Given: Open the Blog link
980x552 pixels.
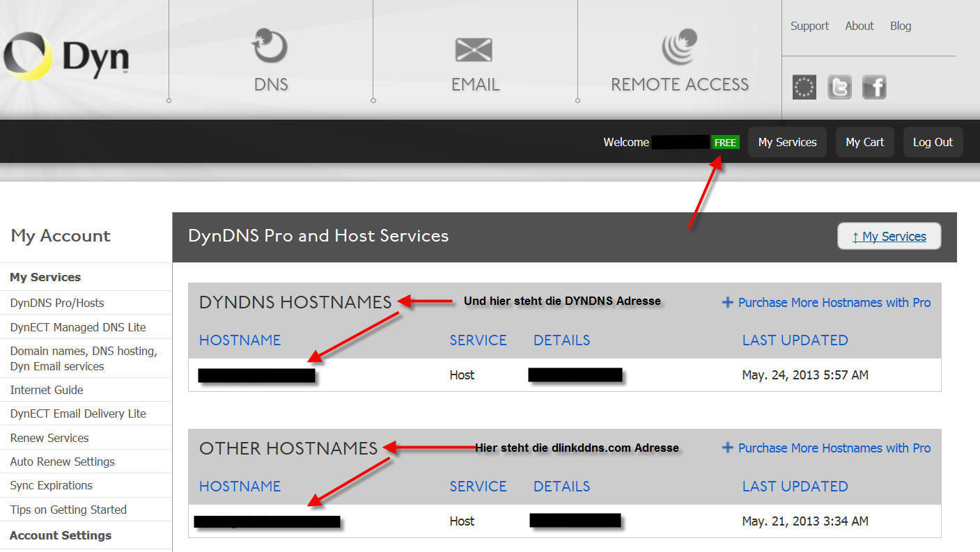Looking at the screenshot, I should point(900,26).
